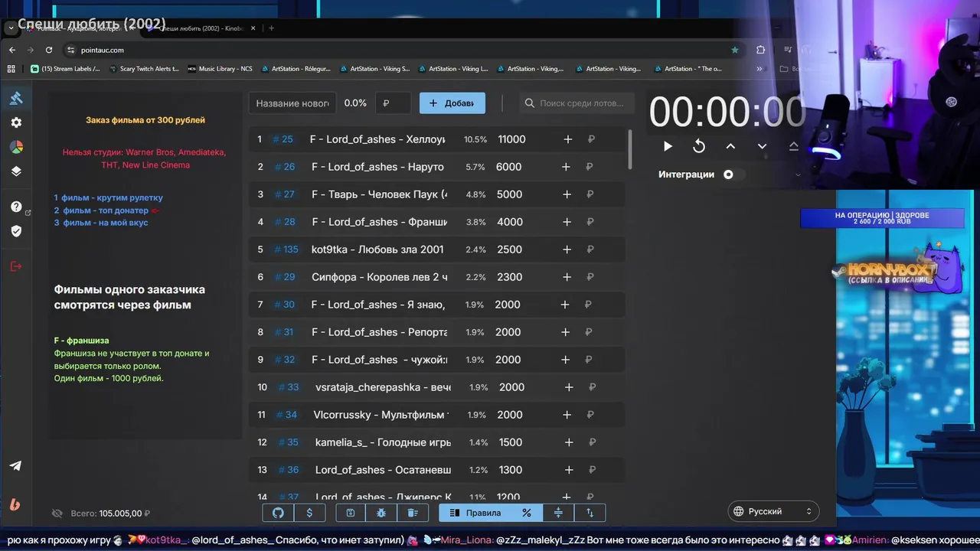980x551 pixels.
Task: Open the help question mark link
Action: tap(16, 207)
